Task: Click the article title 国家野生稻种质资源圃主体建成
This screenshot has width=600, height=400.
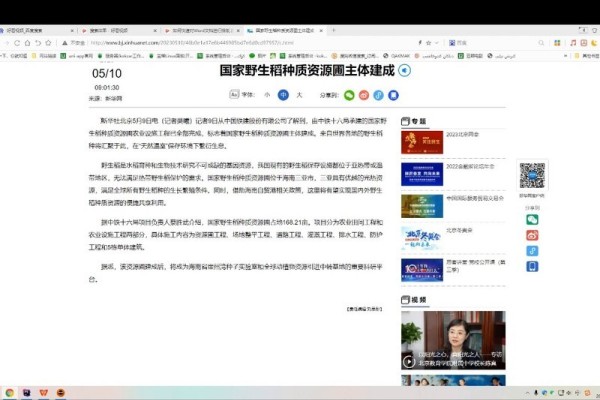Action: (307, 70)
